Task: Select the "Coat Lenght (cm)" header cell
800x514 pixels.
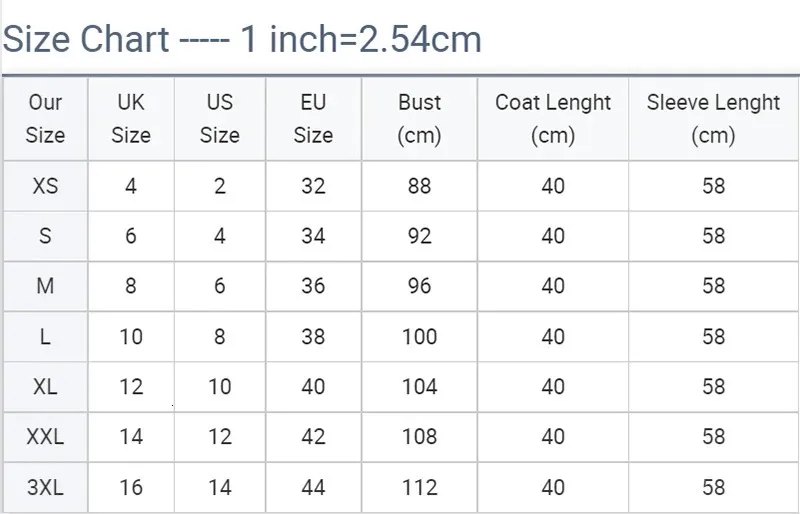Action: coord(553,118)
